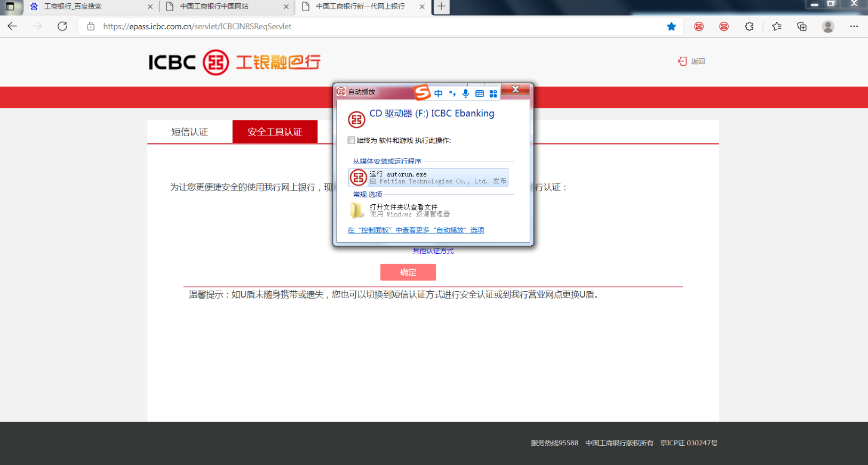Click the red 确定 button
The image size is (868, 465).
[408, 272]
